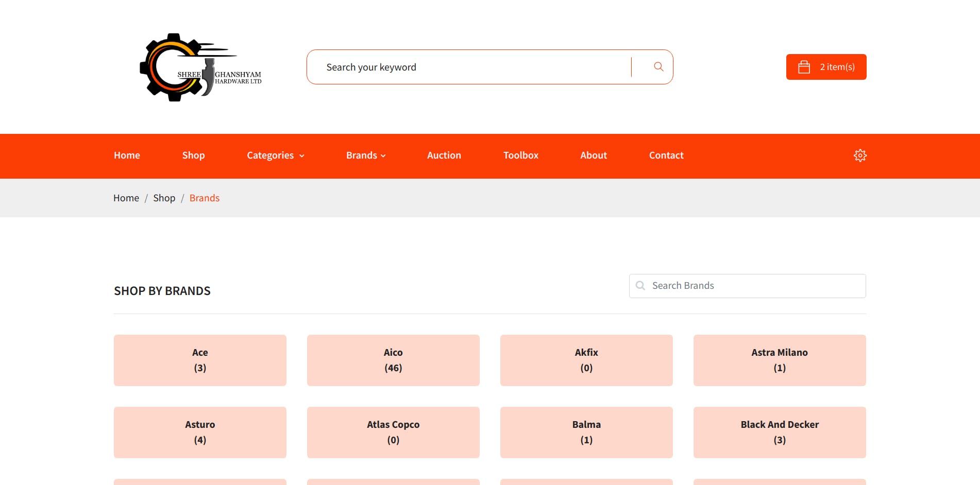Select the Aico brand tile
Screen dimensions: 980x485
pos(393,360)
